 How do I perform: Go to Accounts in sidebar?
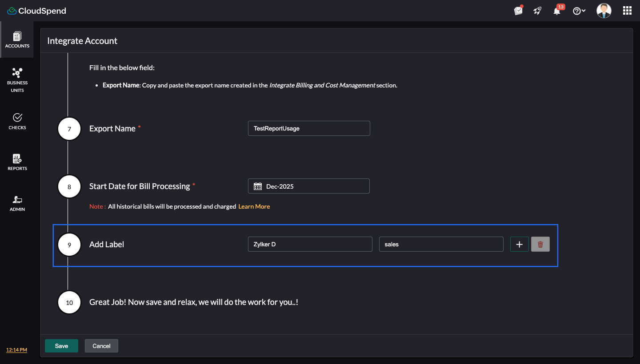point(17,40)
